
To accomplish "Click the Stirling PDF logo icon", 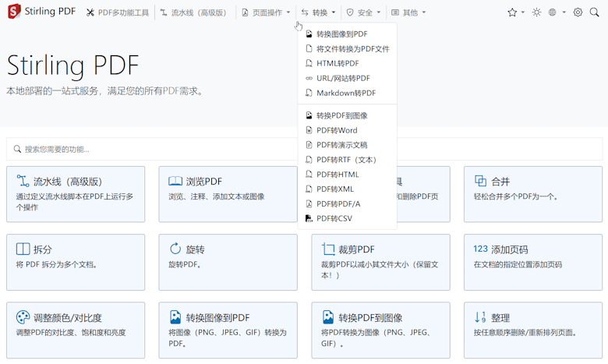I will click(x=14, y=11).
